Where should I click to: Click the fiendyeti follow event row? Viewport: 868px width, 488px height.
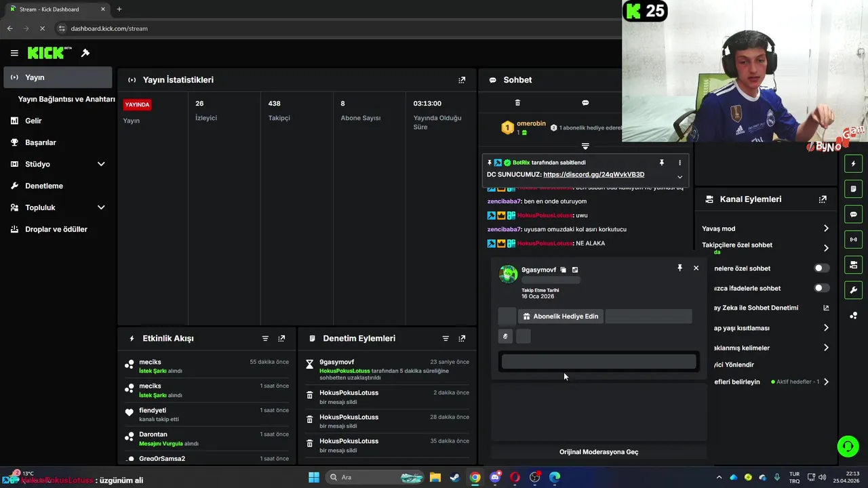[206, 414]
